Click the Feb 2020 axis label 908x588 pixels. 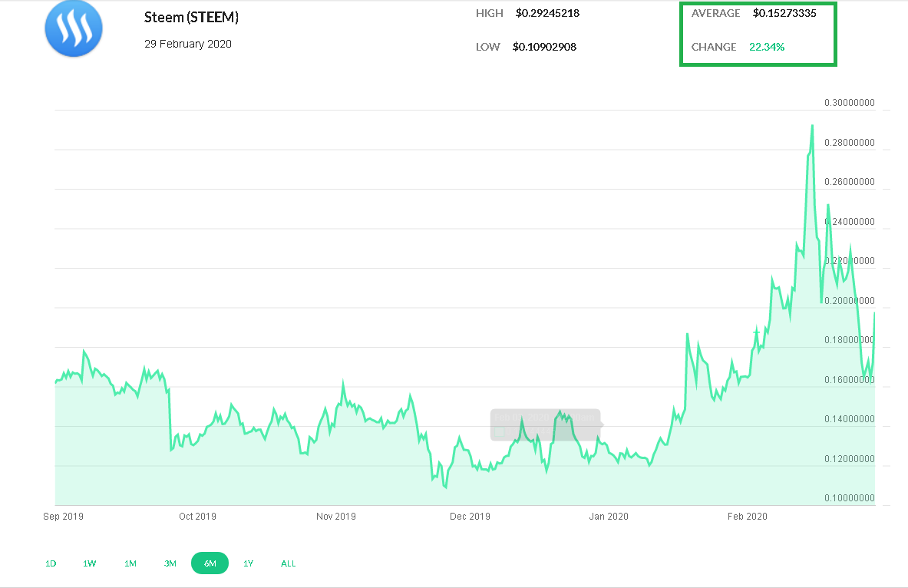click(747, 516)
